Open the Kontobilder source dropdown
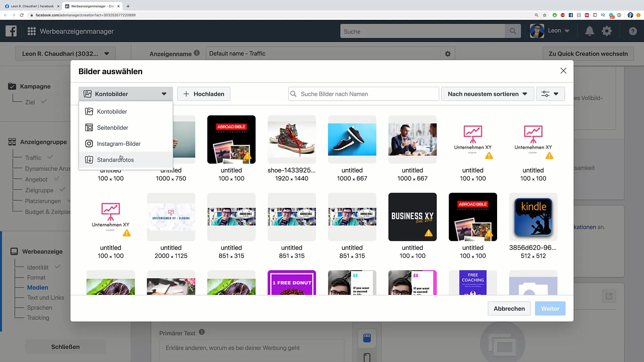Screen dimensions: 644x362 tap(126, 94)
